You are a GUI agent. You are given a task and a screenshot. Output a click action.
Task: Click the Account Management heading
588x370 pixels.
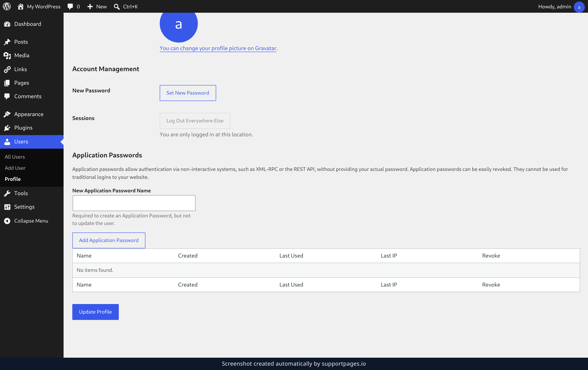point(105,69)
